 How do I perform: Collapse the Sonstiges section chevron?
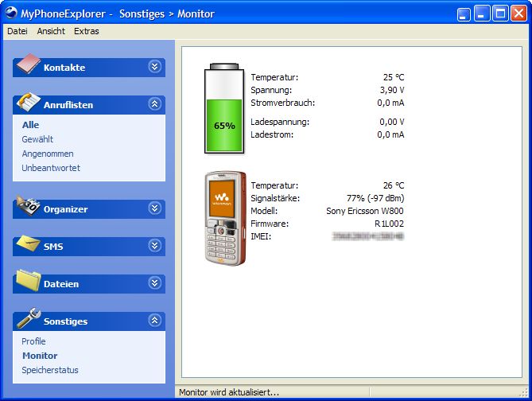click(154, 321)
